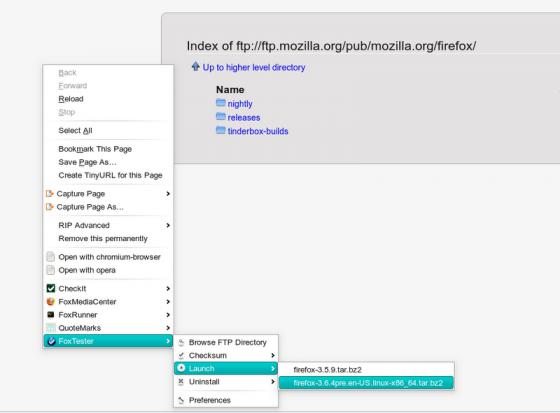Click the tinderbox-builds folder icon

(221, 130)
